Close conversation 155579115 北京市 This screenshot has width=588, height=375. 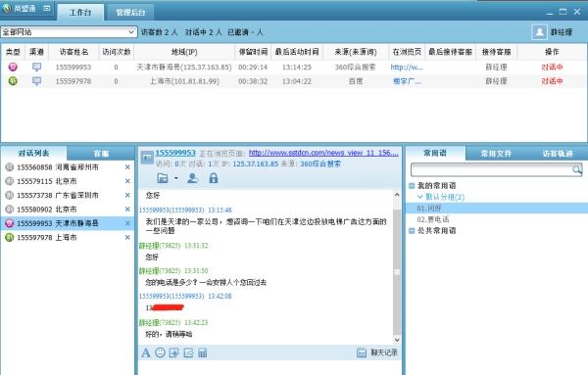127,181
